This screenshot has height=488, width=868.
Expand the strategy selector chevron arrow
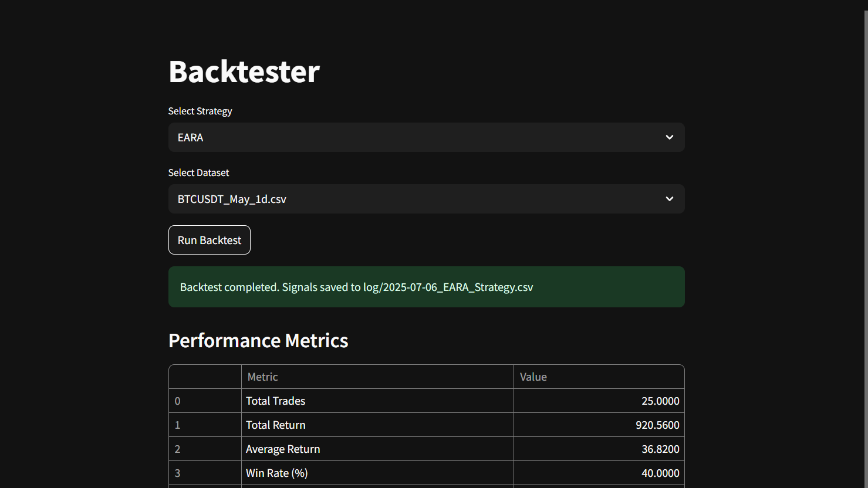pos(669,137)
